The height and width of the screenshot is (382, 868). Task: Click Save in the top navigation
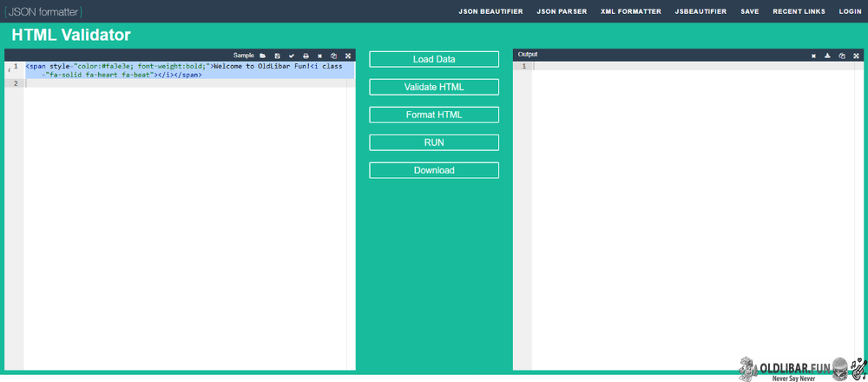click(750, 11)
